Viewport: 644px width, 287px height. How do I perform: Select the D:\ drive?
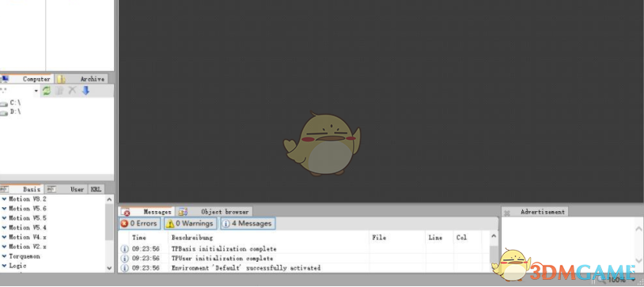click(x=10, y=111)
